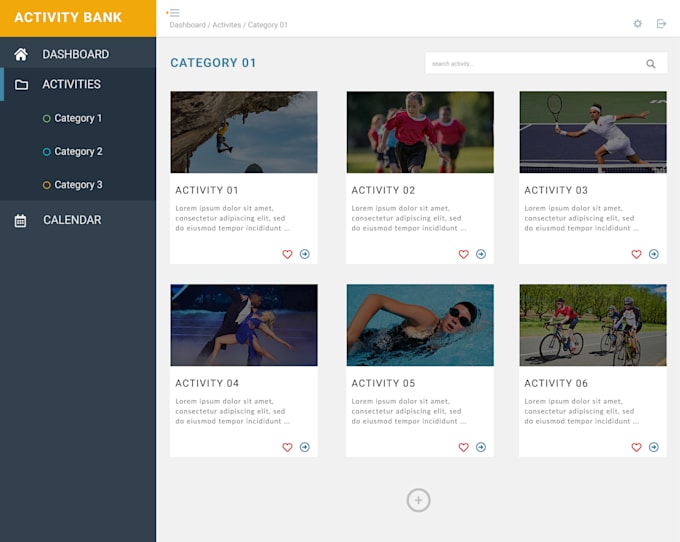Image resolution: width=680 pixels, height=542 pixels.
Task: Select Activities in the sidebar
Action: [x=78, y=85]
